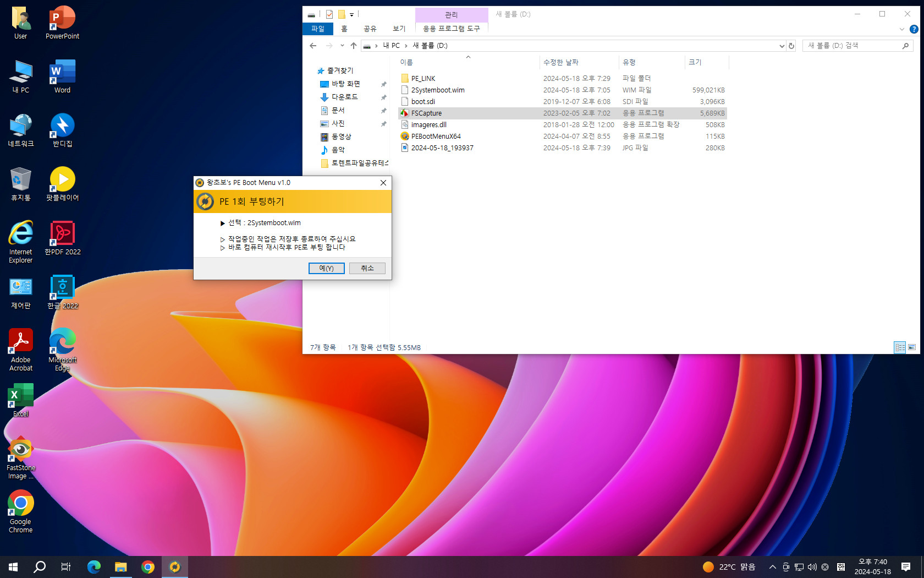Viewport: 924px width, 578px height.
Task: Open Explorer help question mark
Action: (914, 29)
